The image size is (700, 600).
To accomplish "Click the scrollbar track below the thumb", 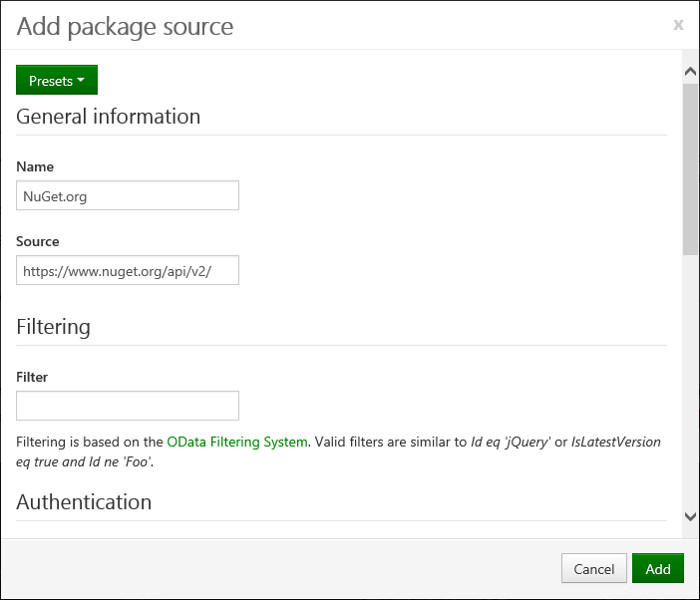I will pos(690,379).
